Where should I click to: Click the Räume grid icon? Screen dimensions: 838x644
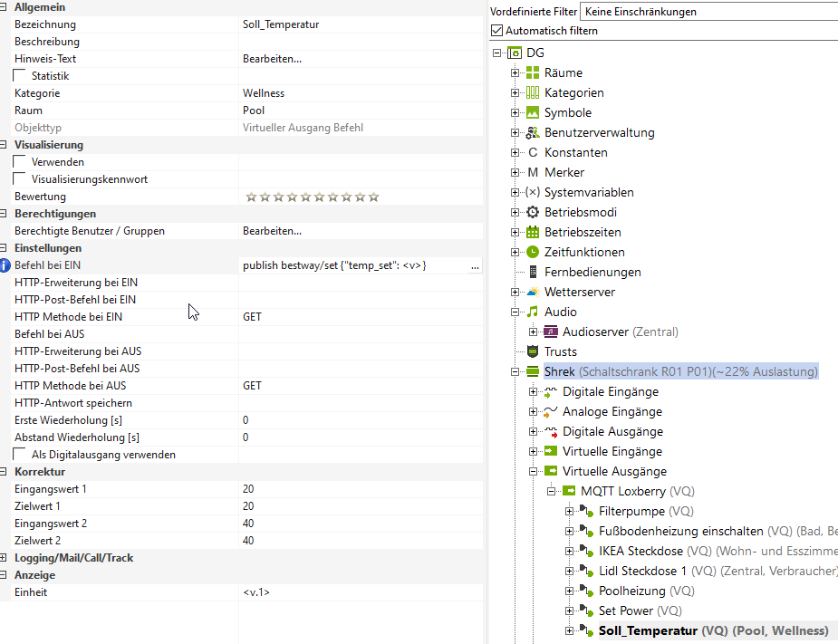(533, 73)
